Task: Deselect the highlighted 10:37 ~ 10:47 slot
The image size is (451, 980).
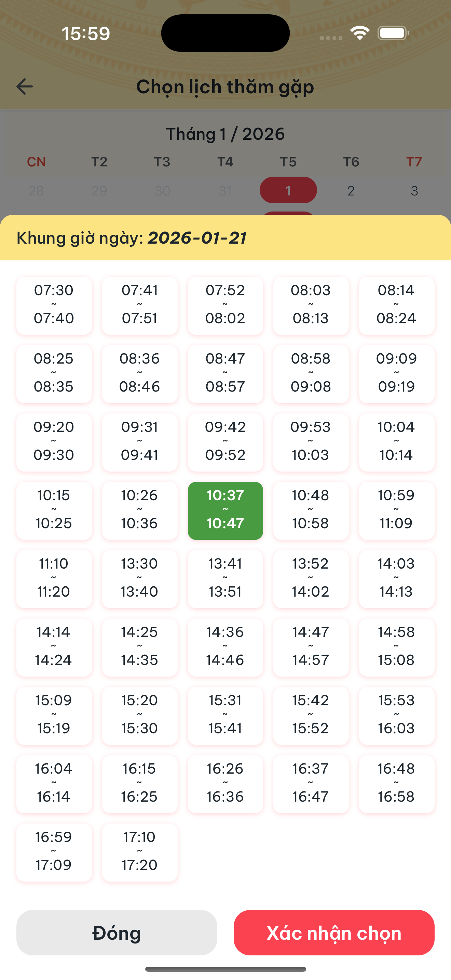Action: tap(225, 511)
